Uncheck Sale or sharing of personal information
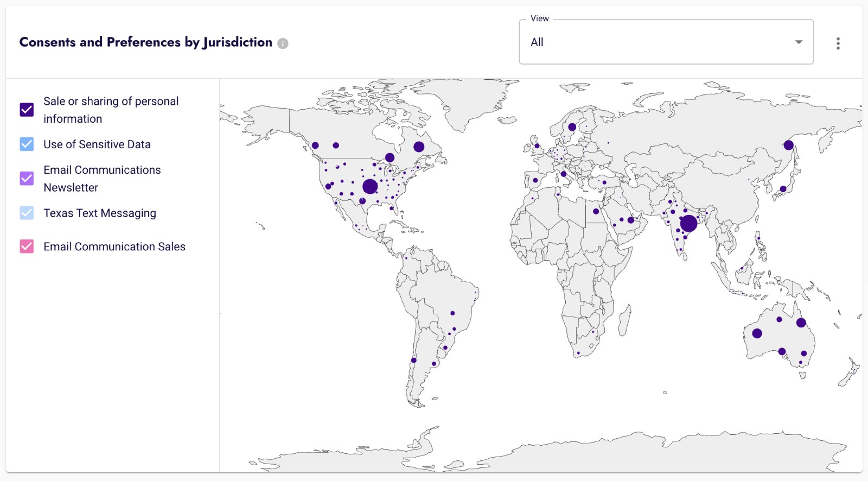Image resolution: width=868 pixels, height=481 pixels. click(x=27, y=110)
